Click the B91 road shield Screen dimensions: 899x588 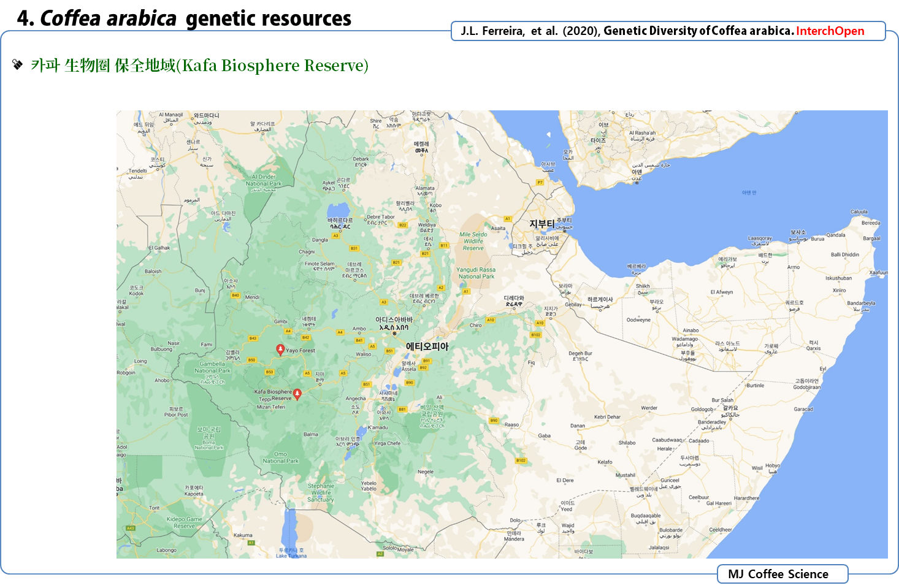[x=427, y=361]
